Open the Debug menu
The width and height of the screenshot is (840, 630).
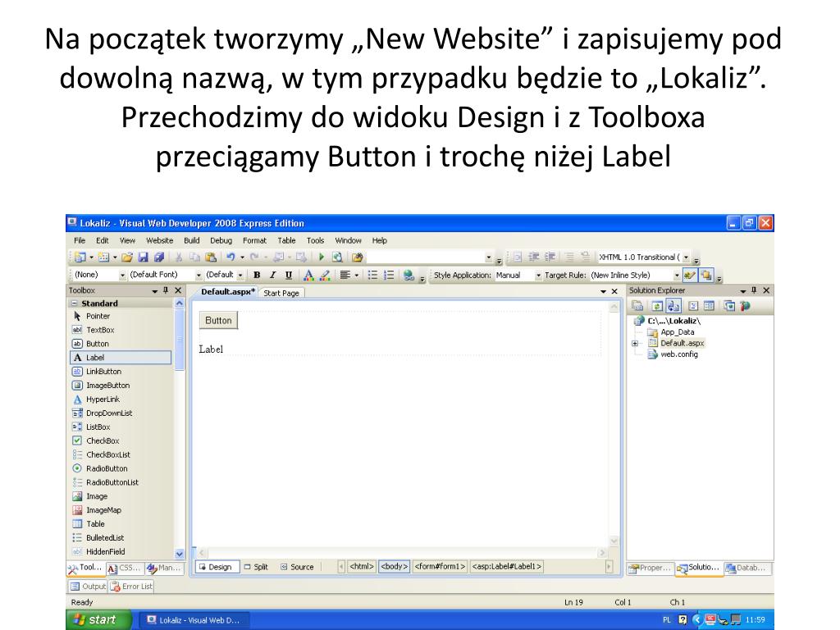click(221, 240)
